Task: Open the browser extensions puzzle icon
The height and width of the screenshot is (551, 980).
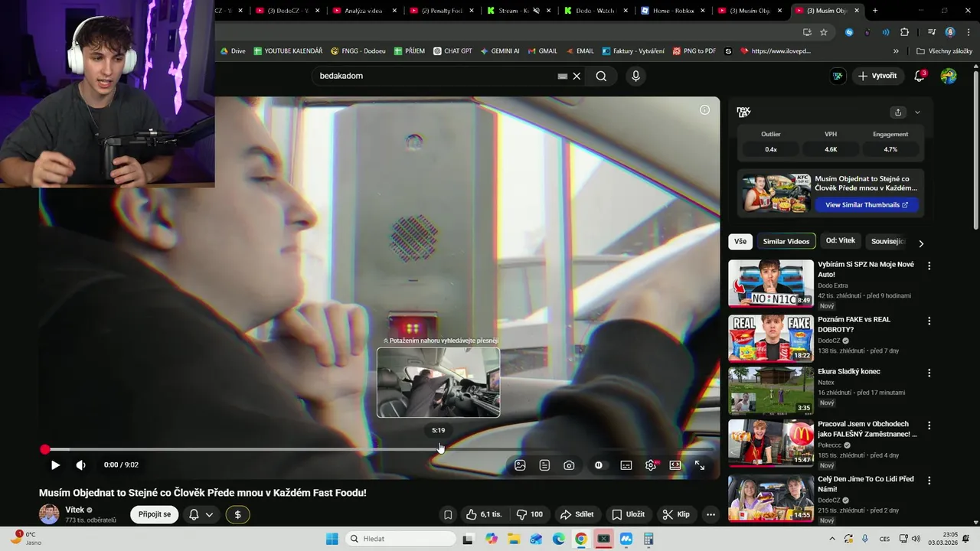Action: [x=905, y=32]
